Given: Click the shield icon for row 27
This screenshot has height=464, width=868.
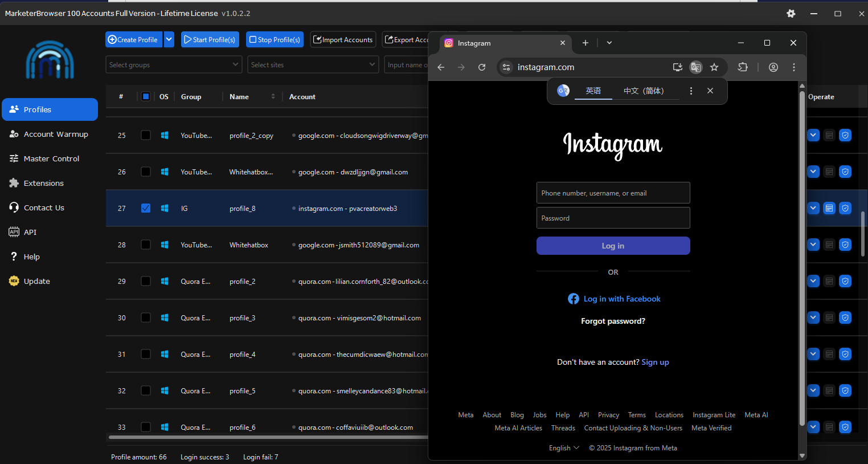Looking at the screenshot, I should 845,209.
